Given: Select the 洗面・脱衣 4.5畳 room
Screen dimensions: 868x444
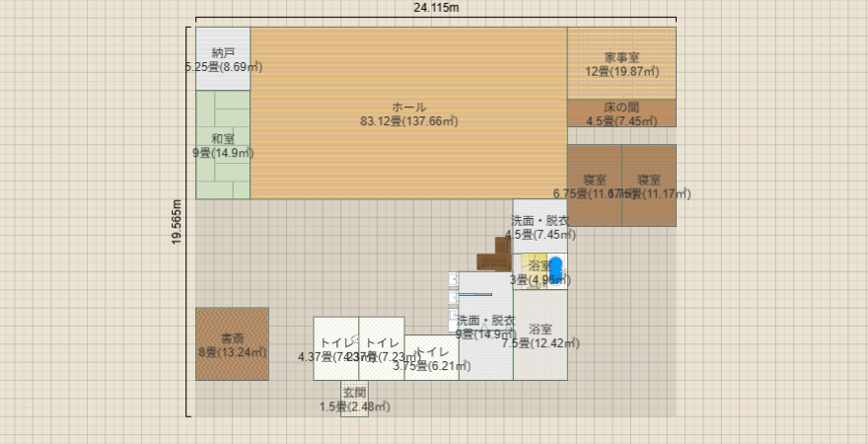Looking at the screenshot, I should 541,226.
